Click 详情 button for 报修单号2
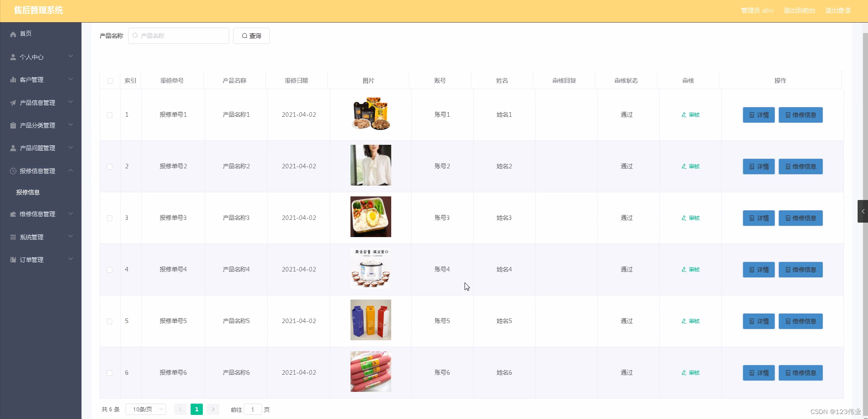868x419 pixels. pyautogui.click(x=758, y=167)
